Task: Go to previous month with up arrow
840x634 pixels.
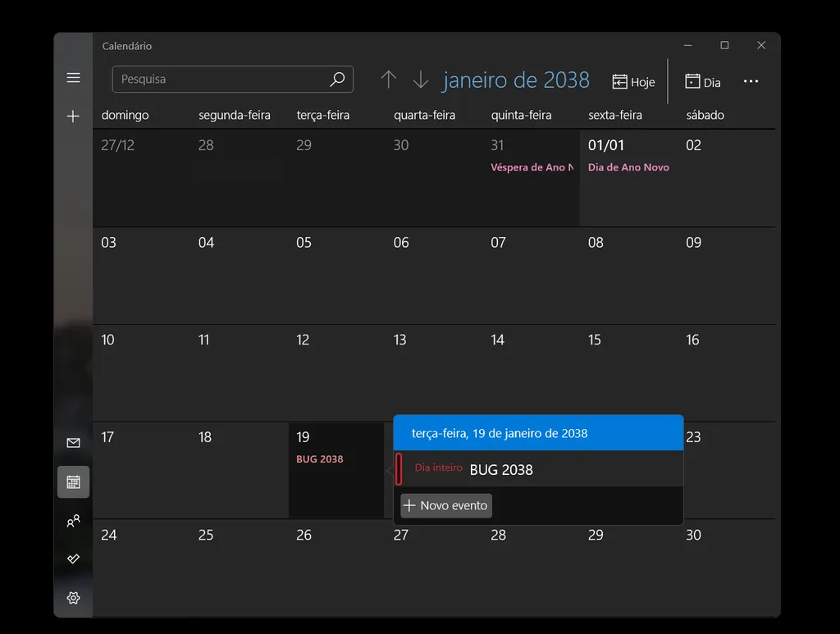Action: (389, 80)
